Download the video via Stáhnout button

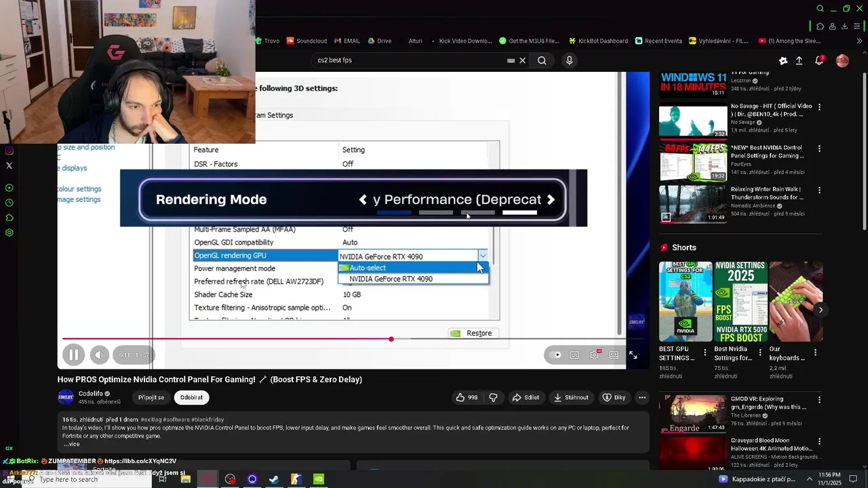pyautogui.click(x=571, y=398)
